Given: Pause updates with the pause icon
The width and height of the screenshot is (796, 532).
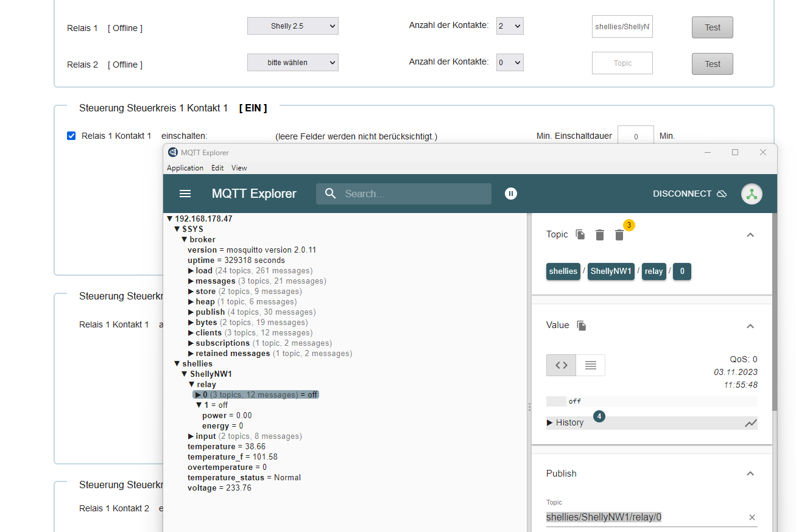Looking at the screenshot, I should pyautogui.click(x=511, y=194).
